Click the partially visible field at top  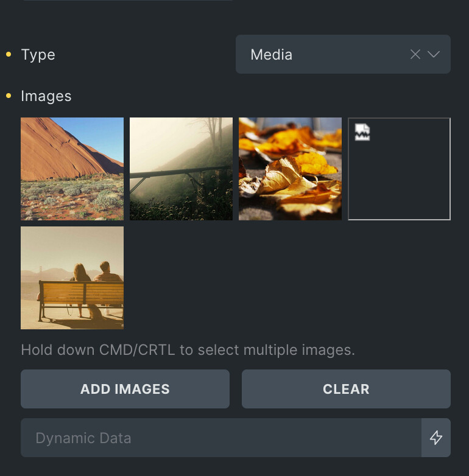(x=128, y=1)
